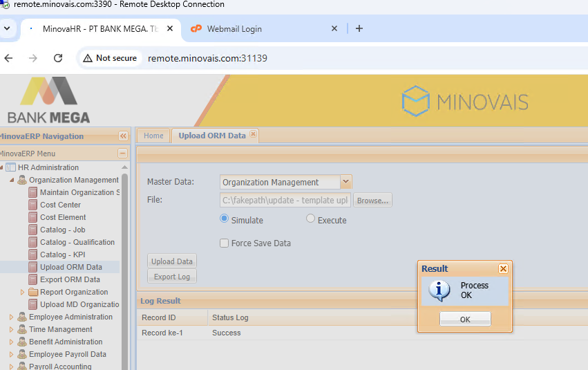Reload the browser page
Viewport: 588px width, 370px height.
(x=58, y=58)
